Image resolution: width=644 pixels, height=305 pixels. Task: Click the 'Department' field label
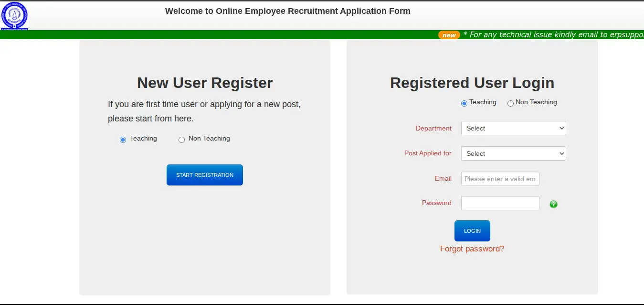coord(433,128)
